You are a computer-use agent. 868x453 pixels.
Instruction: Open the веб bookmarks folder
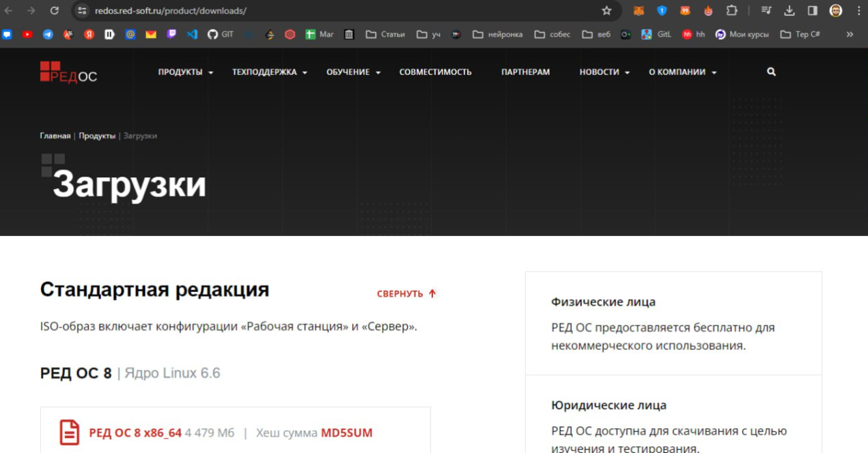click(x=596, y=34)
